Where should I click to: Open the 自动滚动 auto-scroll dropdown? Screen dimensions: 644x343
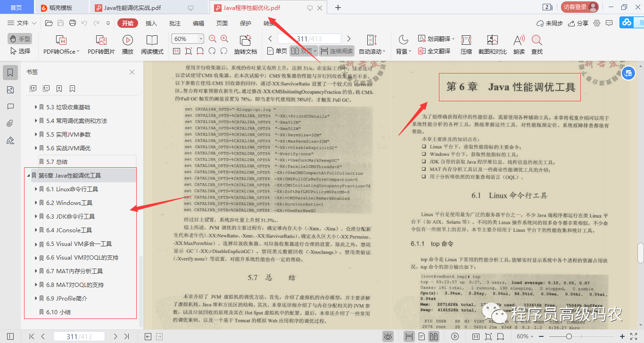[x=372, y=45]
